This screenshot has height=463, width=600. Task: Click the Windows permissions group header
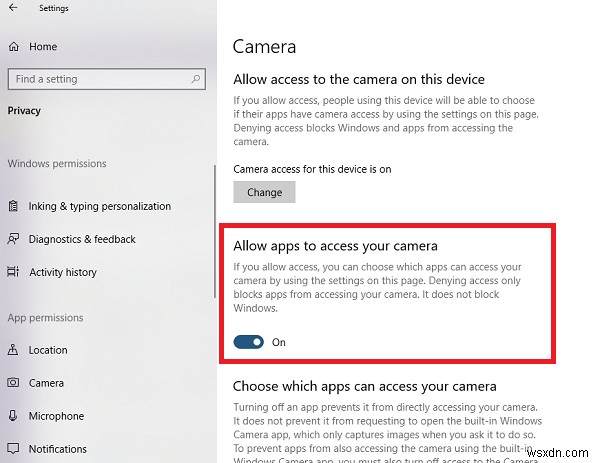click(x=57, y=163)
